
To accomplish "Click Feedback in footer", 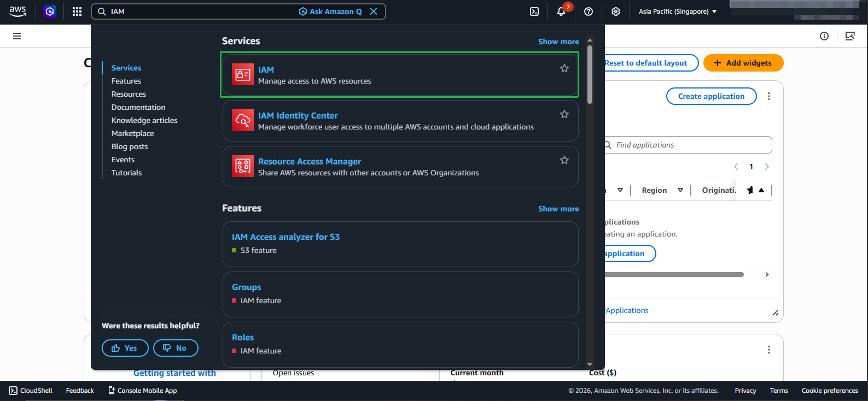I will [80, 391].
